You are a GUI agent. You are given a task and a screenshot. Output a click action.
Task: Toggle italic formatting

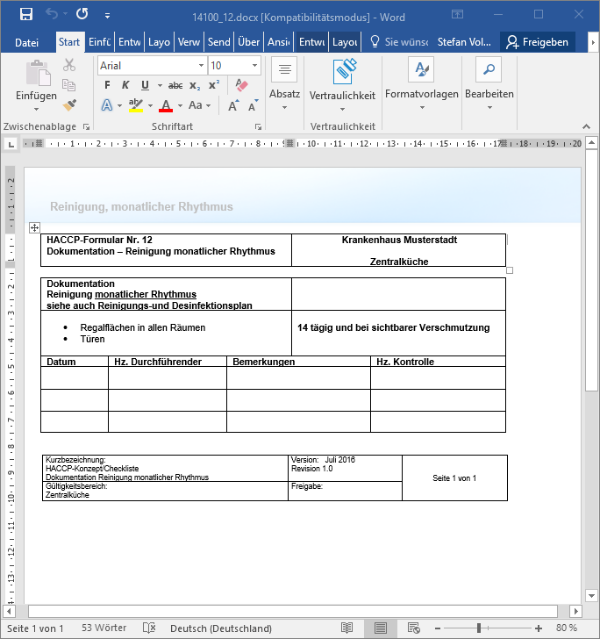click(125, 85)
